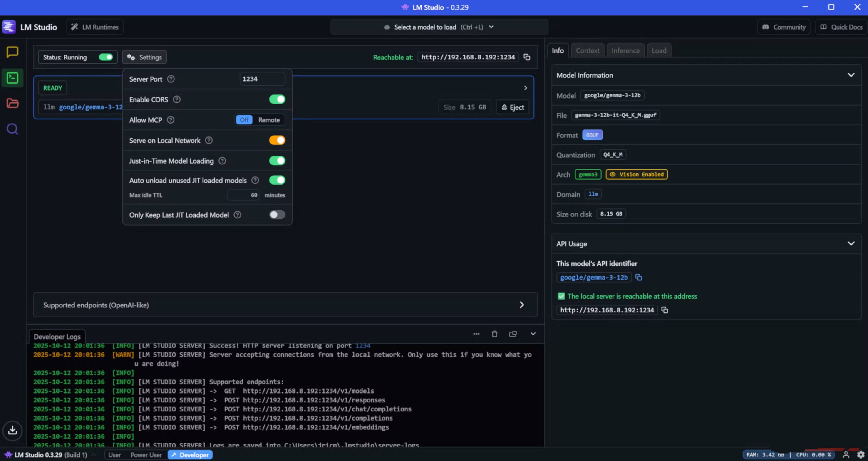Disable Serve on Local Network switch

[x=277, y=140]
